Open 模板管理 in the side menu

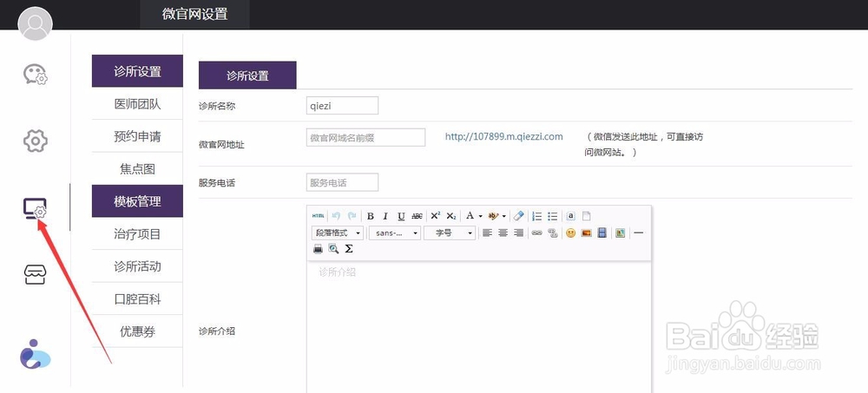pos(137,201)
